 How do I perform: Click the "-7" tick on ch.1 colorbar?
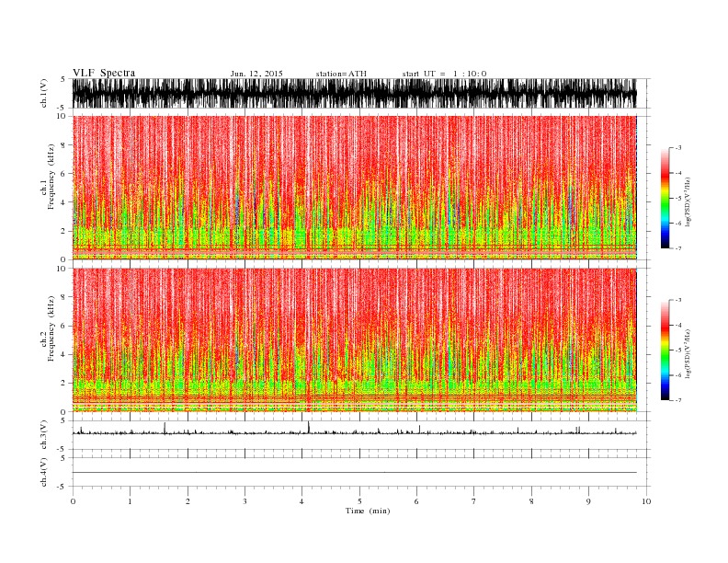[678, 248]
